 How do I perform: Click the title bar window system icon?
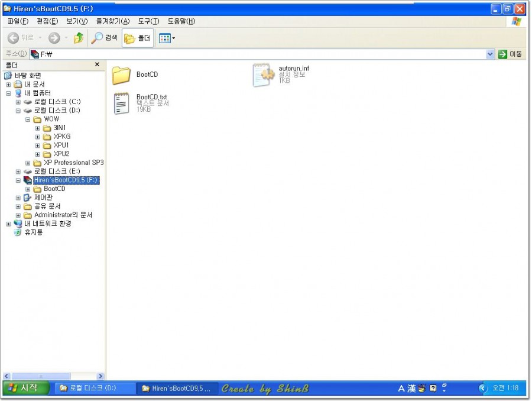point(7,8)
